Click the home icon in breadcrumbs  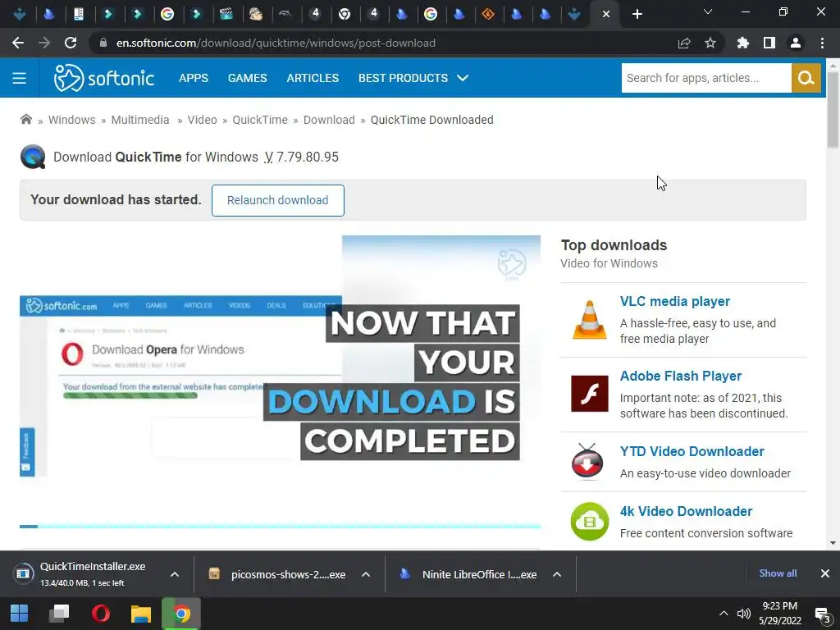(25, 120)
